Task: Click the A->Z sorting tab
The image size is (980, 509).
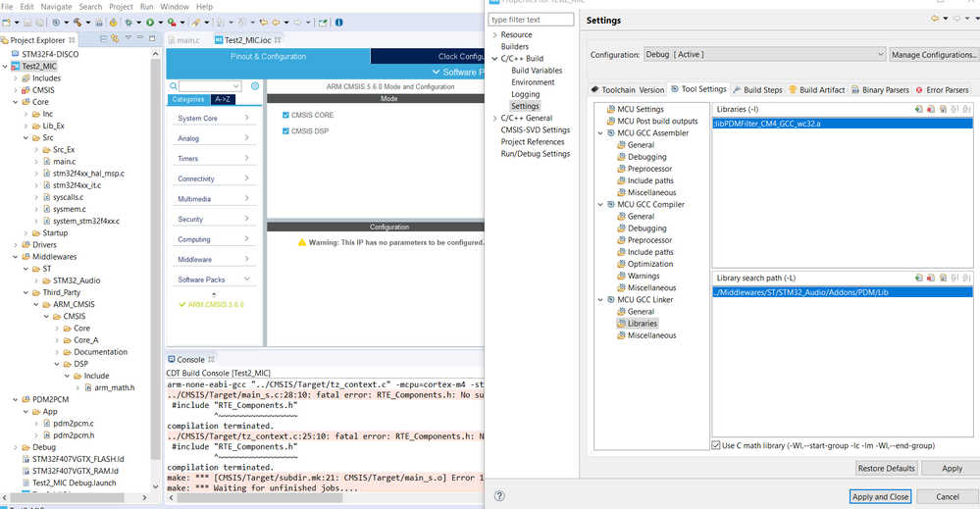Action: coord(223,99)
